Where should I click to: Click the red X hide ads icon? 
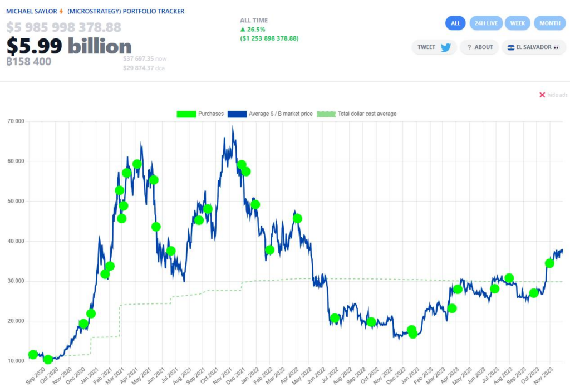pyautogui.click(x=542, y=95)
